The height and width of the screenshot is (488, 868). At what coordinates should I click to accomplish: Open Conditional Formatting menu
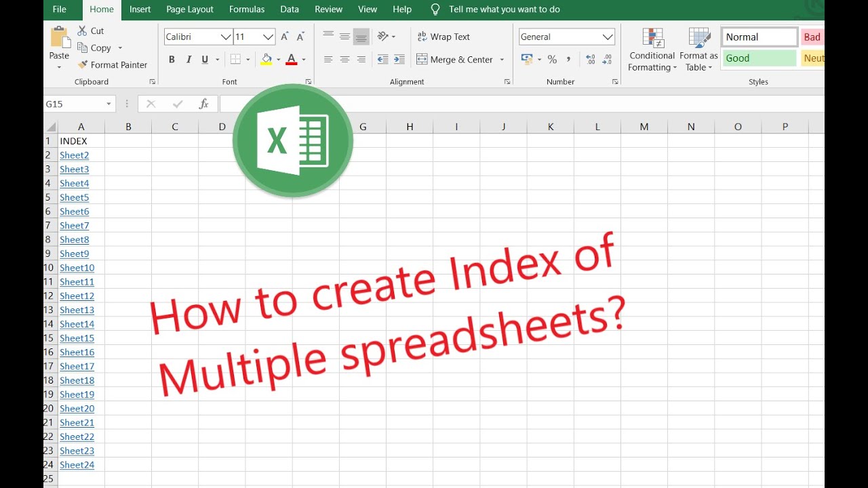pyautogui.click(x=652, y=49)
